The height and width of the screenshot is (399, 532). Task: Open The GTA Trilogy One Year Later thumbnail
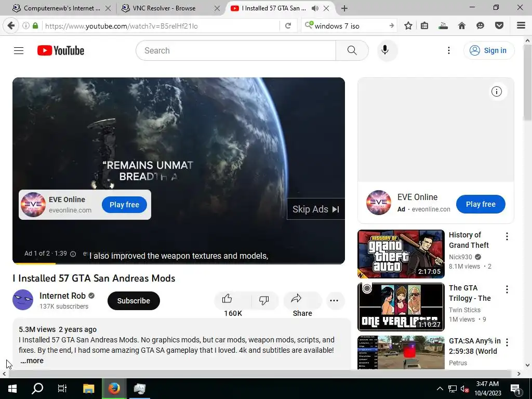click(x=401, y=307)
